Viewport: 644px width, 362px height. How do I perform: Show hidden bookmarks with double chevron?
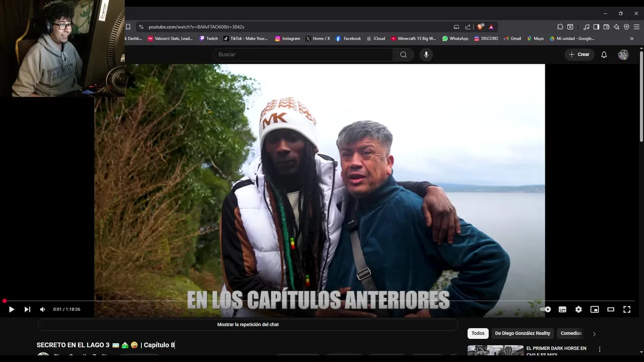(x=632, y=39)
